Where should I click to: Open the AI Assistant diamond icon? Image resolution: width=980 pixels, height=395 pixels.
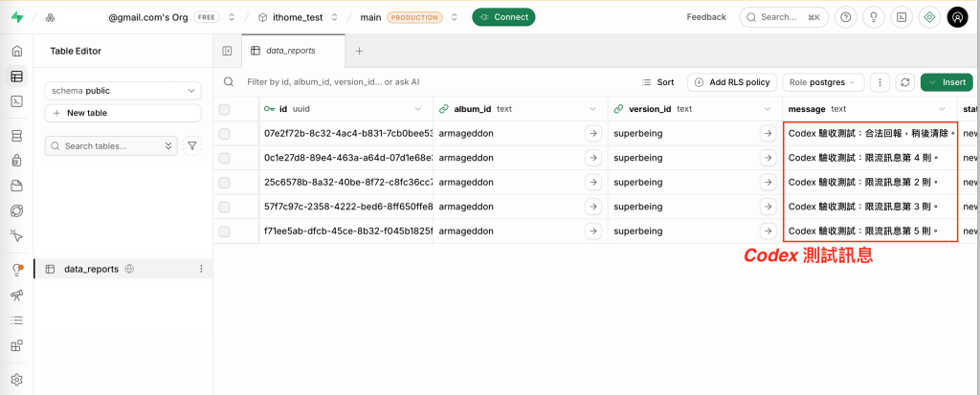coord(929,17)
